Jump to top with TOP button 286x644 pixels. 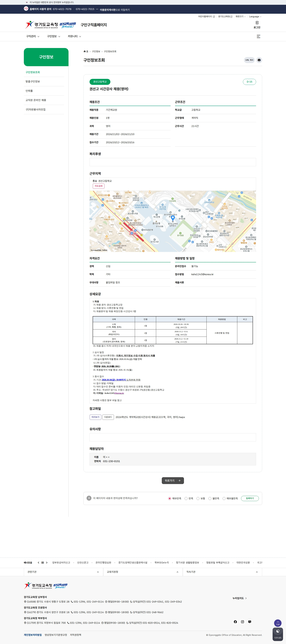(x=278, y=623)
